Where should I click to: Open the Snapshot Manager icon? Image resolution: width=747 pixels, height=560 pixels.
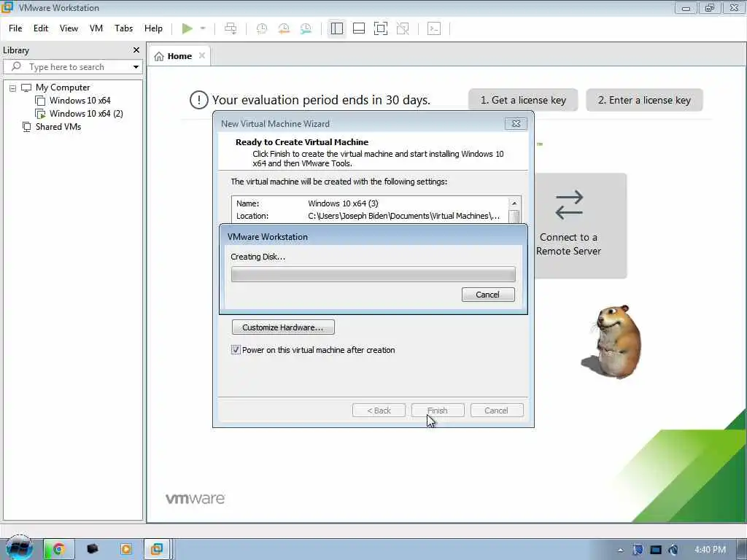click(x=306, y=28)
